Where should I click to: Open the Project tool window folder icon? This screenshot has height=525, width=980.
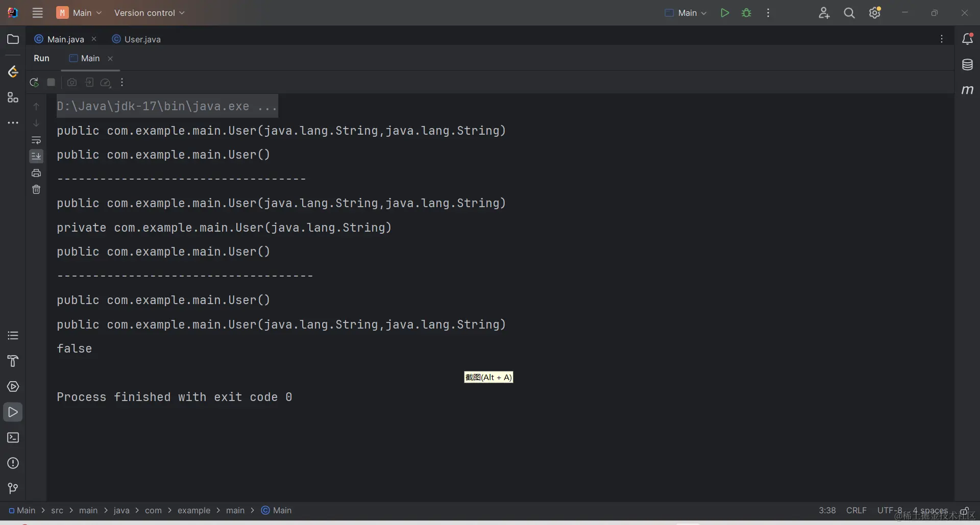pos(13,39)
